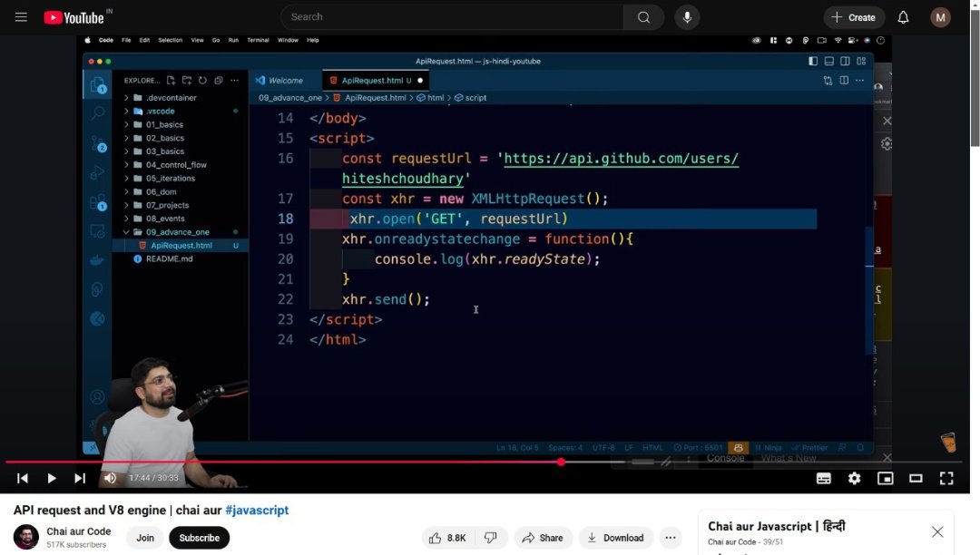Refresh the Explorer tree

click(x=202, y=81)
